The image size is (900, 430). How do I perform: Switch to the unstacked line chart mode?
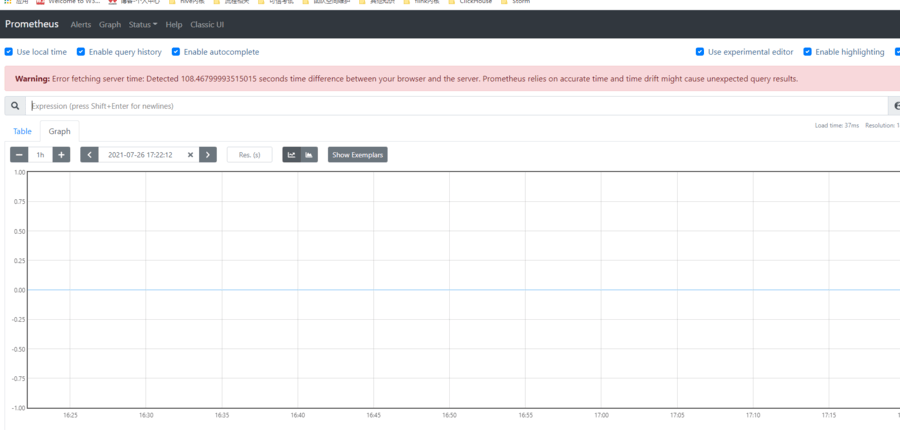pyautogui.click(x=292, y=155)
